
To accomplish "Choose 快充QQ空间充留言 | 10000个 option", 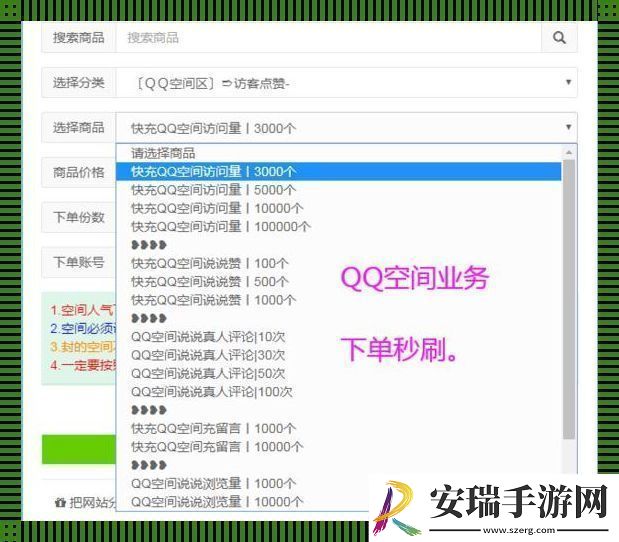I will pyautogui.click(x=338, y=447).
